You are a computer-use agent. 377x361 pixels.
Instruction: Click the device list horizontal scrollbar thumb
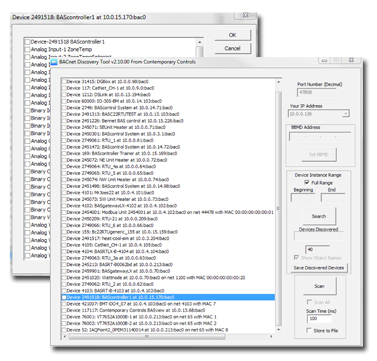147,337
